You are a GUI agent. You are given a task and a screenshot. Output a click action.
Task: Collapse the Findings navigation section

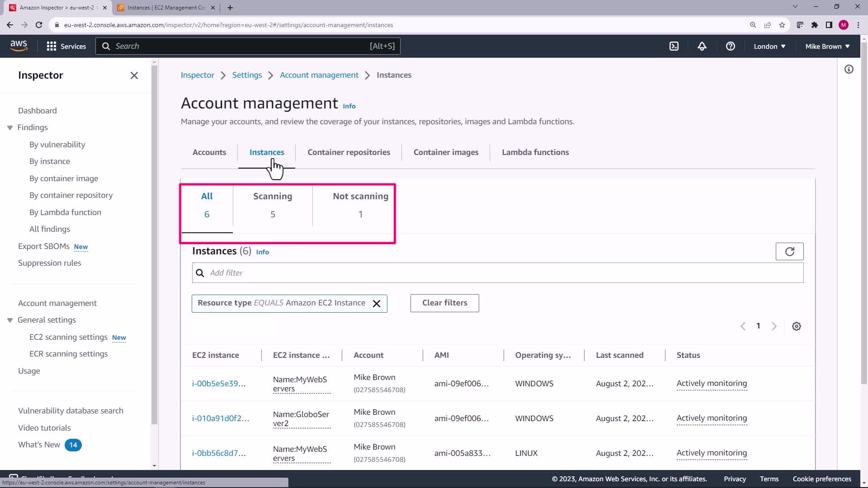10,128
